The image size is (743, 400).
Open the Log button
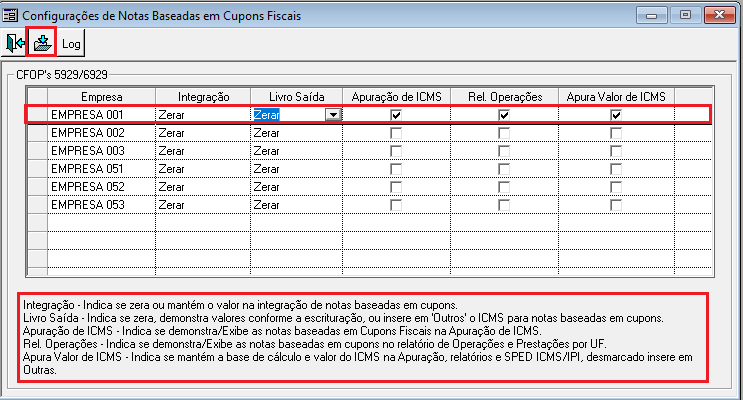(x=71, y=44)
